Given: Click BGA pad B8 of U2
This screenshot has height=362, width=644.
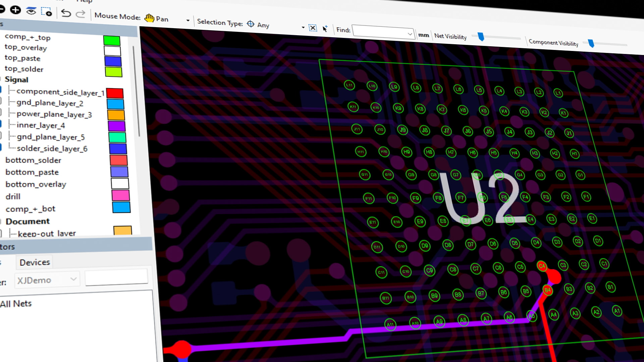Looking at the screenshot, I should point(458,295).
